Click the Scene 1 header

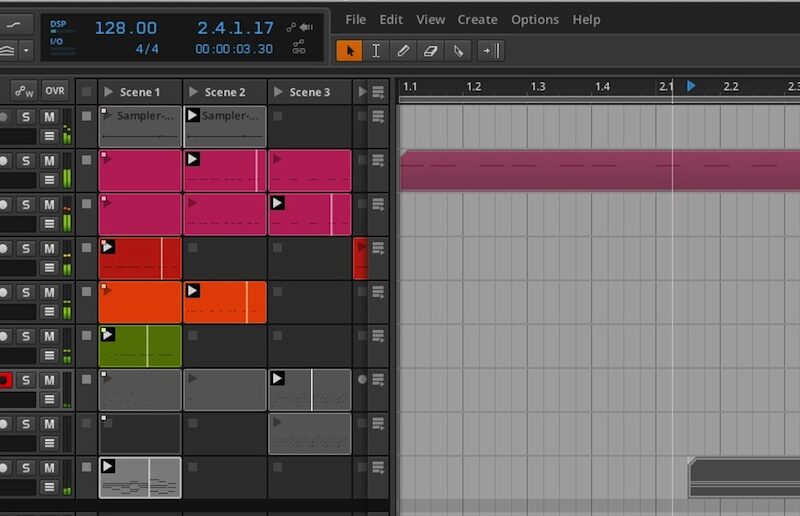pyautogui.click(x=140, y=92)
